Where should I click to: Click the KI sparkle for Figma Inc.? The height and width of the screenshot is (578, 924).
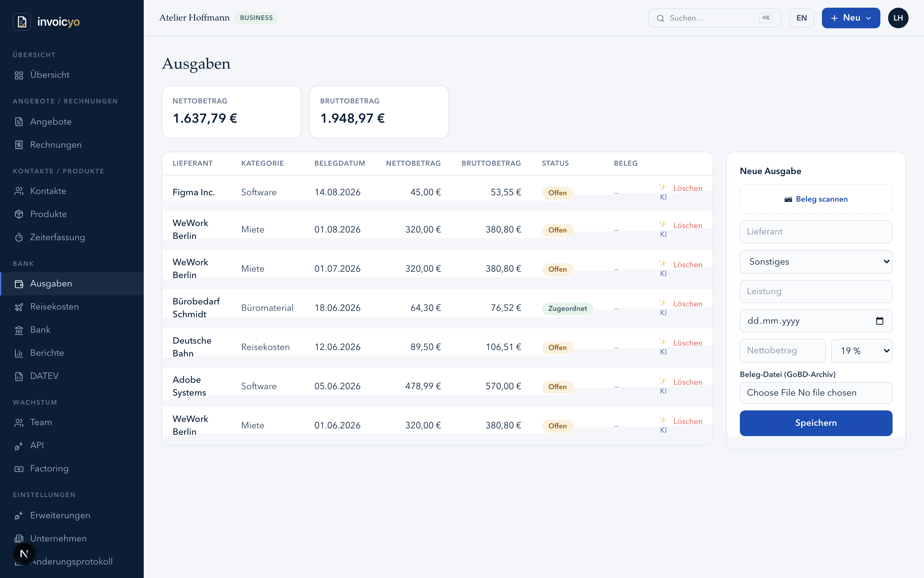[663, 187]
